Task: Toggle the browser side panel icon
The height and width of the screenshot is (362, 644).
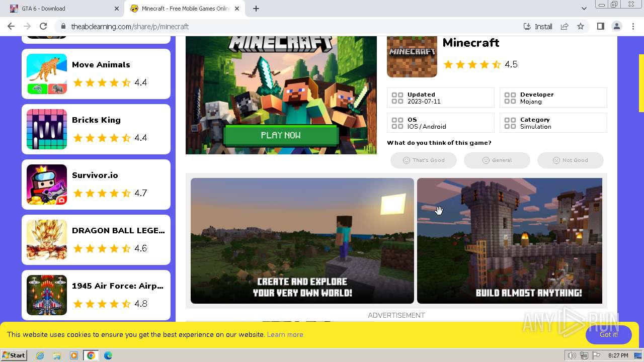Action: point(600,26)
